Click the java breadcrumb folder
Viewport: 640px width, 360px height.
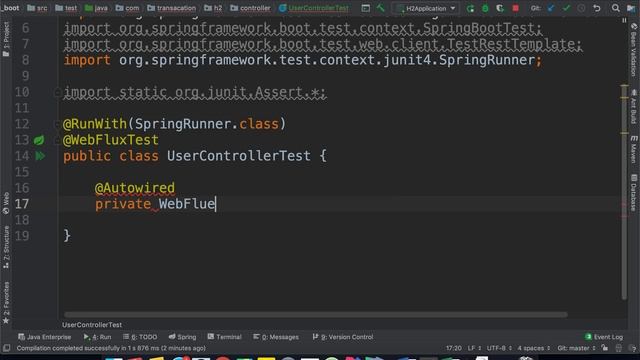click(x=96, y=8)
